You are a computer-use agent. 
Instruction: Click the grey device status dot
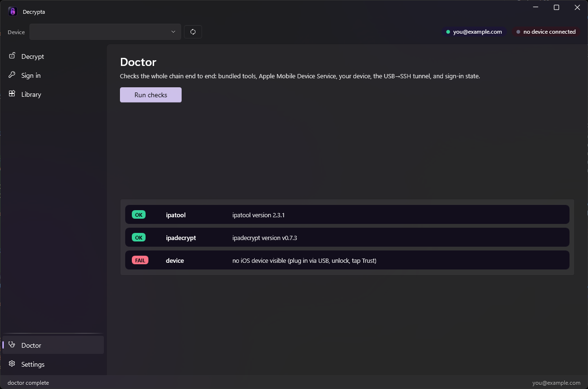pyautogui.click(x=518, y=32)
